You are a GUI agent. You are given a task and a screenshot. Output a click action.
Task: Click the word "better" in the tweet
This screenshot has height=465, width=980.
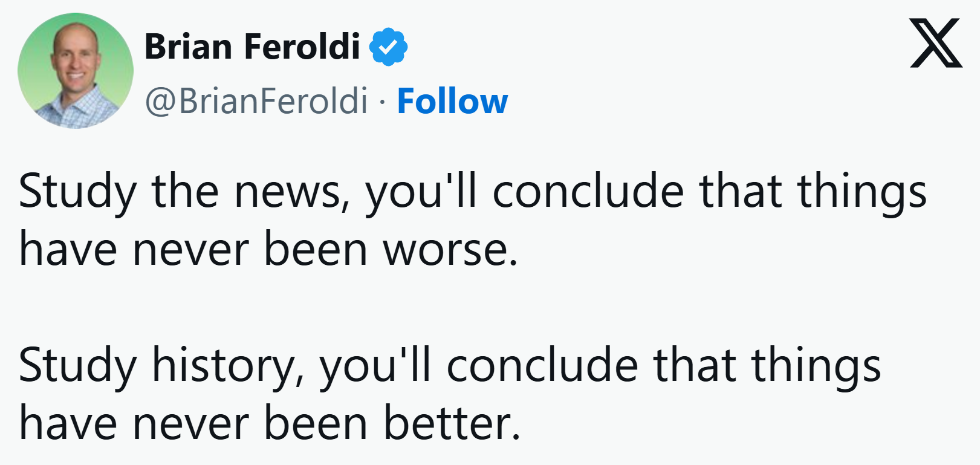click(x=452, y=423)
